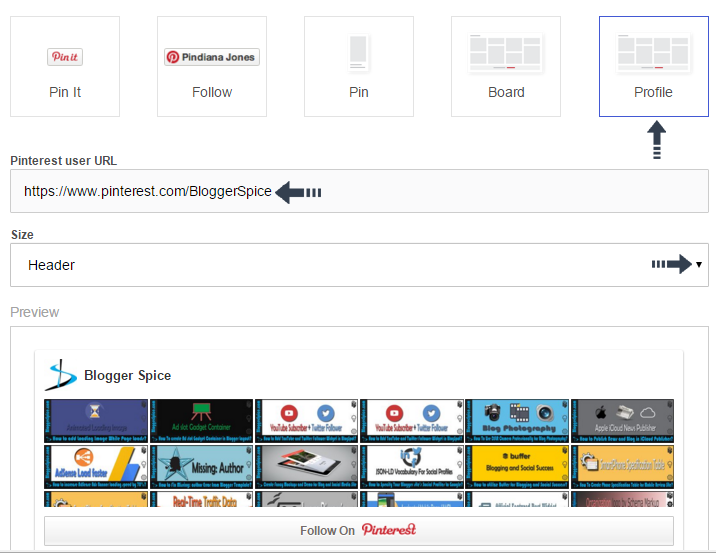The width and height of the screenshot is (716, 553).
Task: Open the JSON-LD Vocabulary pin thumbnail
Action: point(412,467)
